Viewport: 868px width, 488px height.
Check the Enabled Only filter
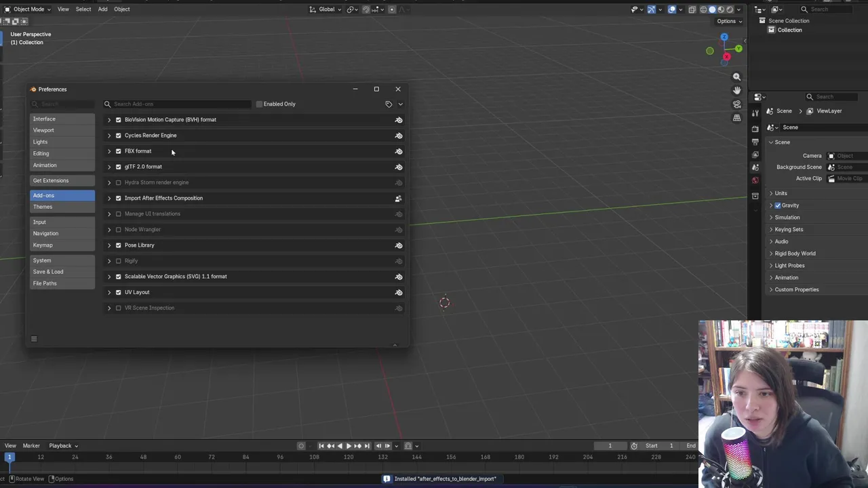pyautogui.click(x=259, y=104)
